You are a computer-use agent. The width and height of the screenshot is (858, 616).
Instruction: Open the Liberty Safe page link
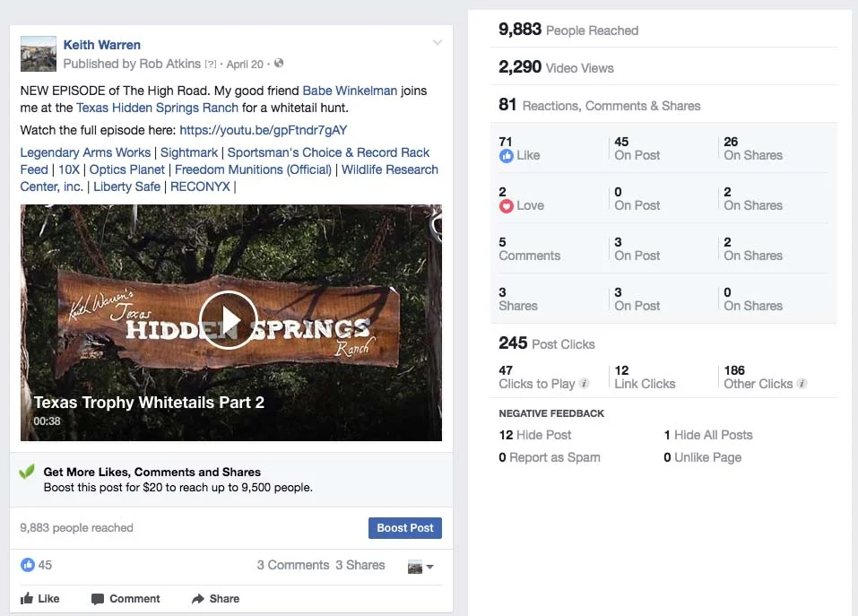click(126, 187)
